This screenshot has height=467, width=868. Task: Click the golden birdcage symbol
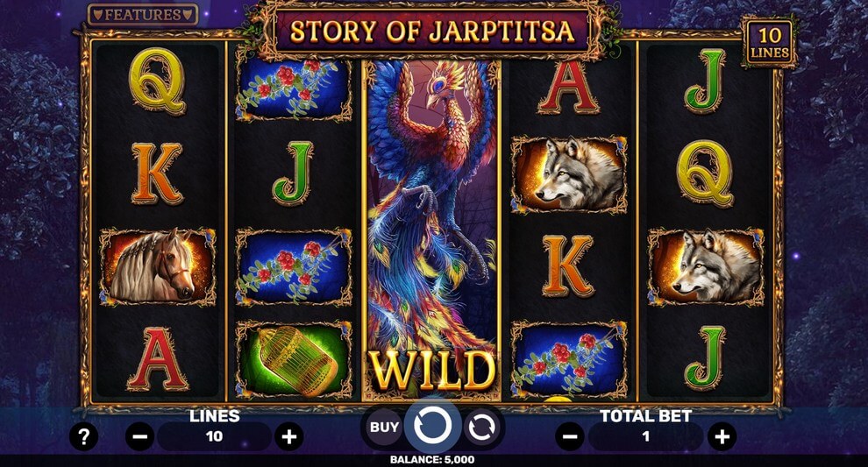tap(294, 359)
